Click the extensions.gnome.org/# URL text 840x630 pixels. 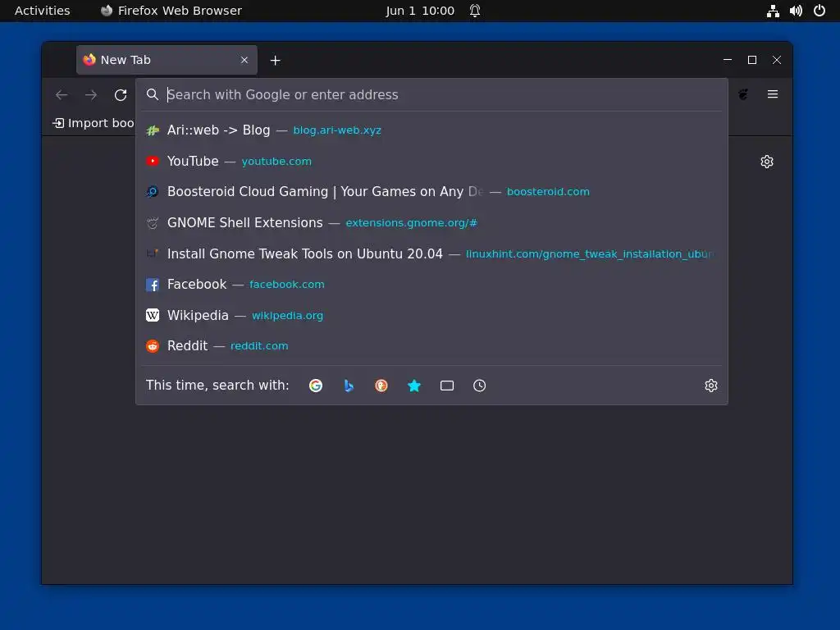click(x=411, y=223)
